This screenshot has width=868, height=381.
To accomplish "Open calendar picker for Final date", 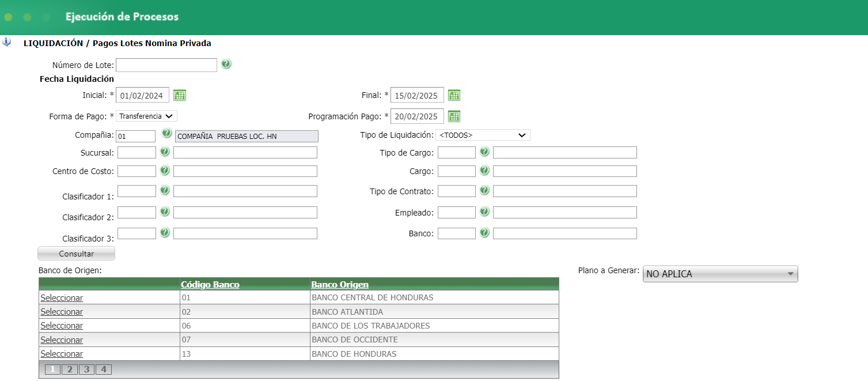I will point(454,95).
